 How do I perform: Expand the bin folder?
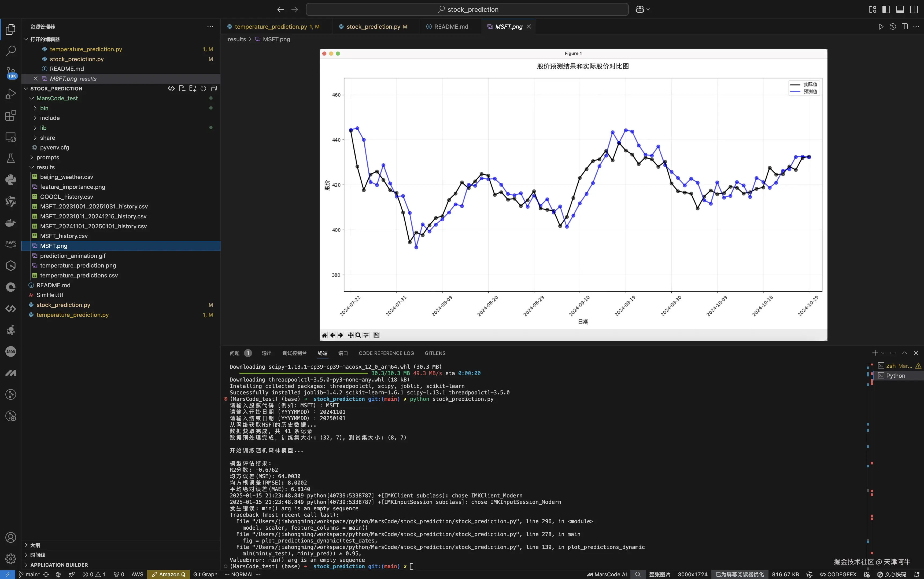point(44,108)
